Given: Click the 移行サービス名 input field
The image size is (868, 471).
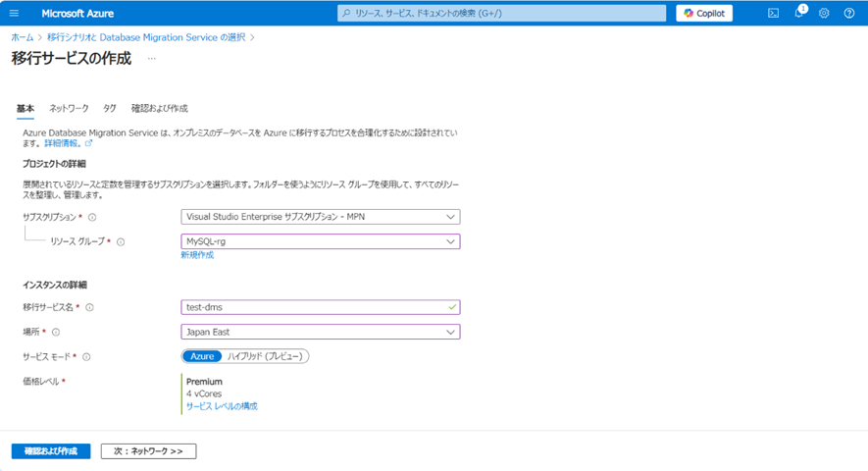Looking at the screenshot, I should coord(314,307).
